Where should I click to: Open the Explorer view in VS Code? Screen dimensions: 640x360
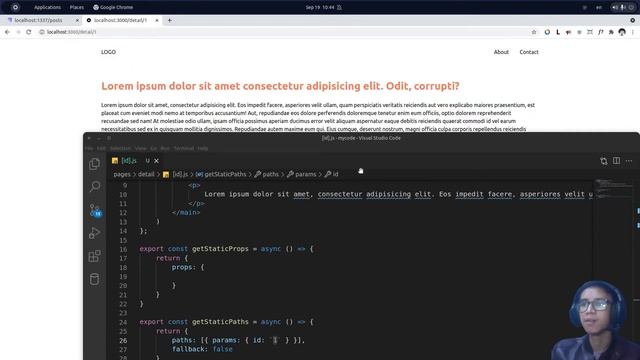(x=95, y=164)
